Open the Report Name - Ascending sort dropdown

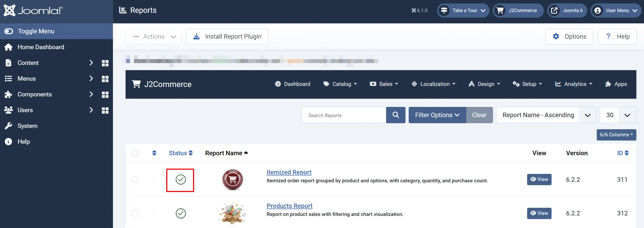coord(546,115)
